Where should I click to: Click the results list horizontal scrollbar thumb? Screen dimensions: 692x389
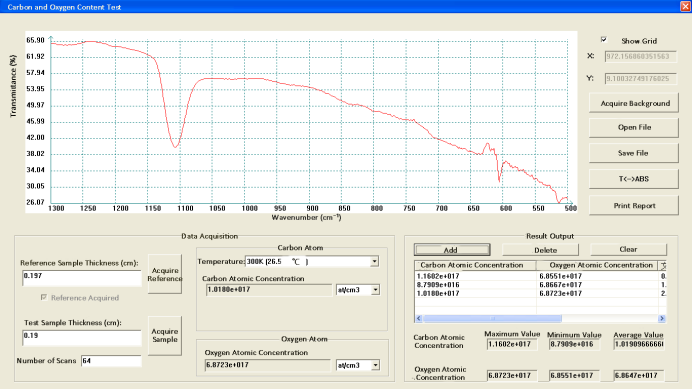[x=492, y=318]
